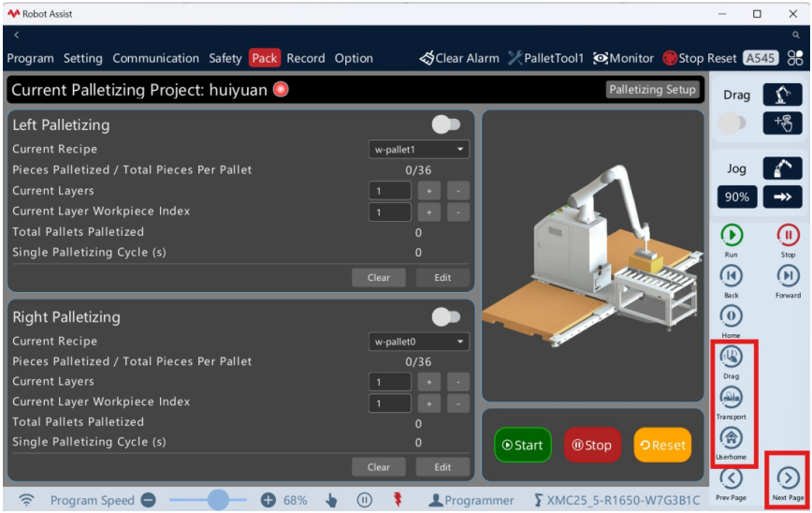
Task: Open the Communication menu
Action: click(156, 58)
